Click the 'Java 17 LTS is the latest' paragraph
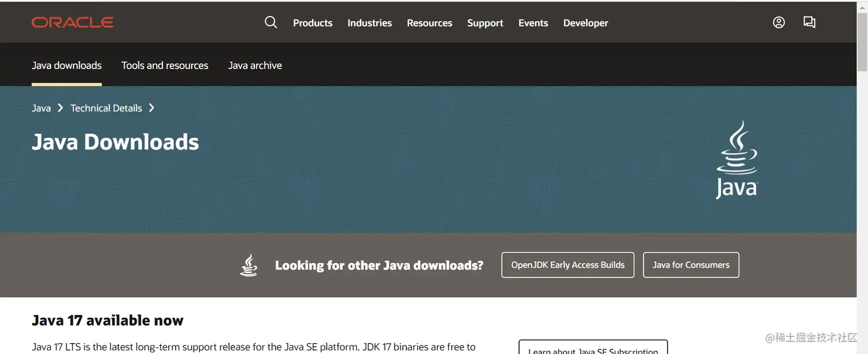 point(254,347)
